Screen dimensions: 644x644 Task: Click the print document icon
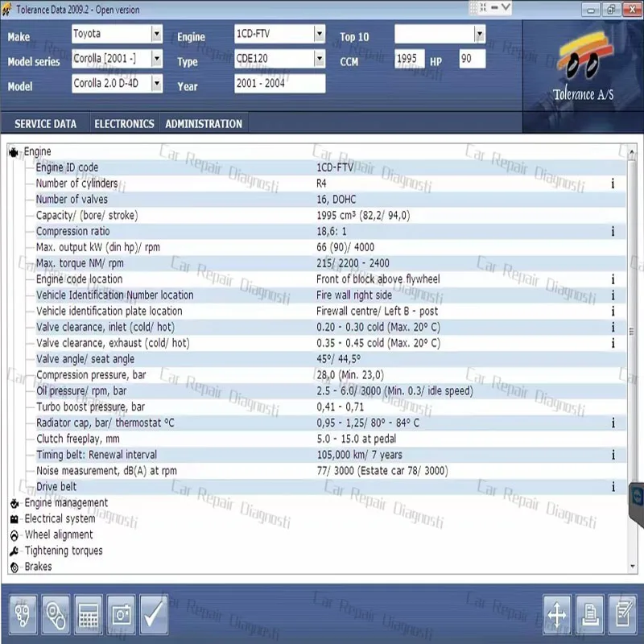(590, 614)
